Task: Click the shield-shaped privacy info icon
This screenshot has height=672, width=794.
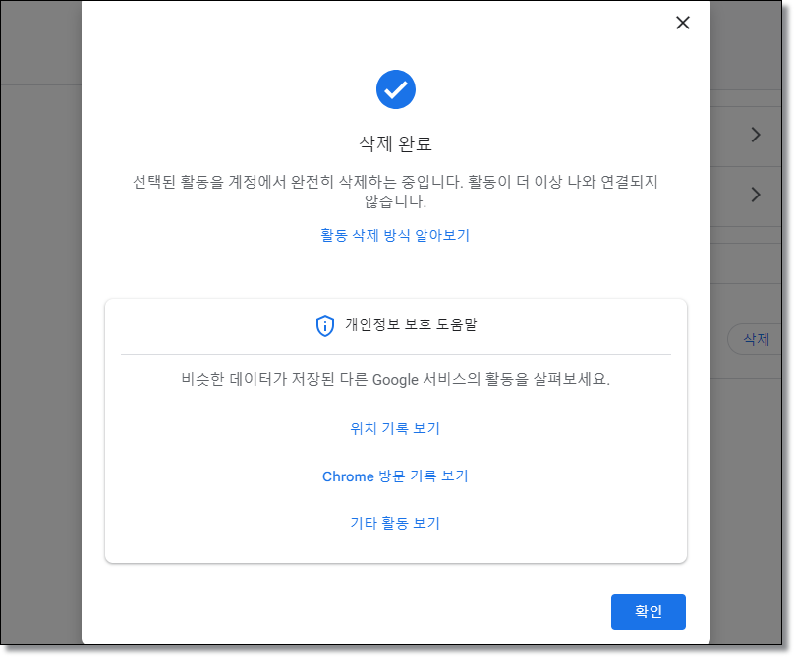Action: click(324, 325)
